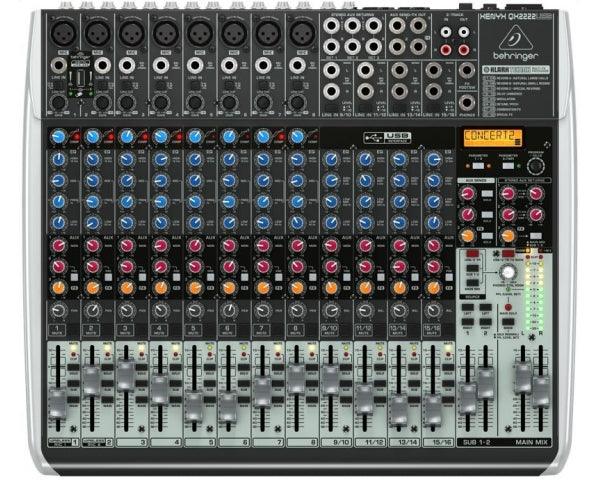Viewport: 600px width, 480px height.
Task: Click the channel 1 XLR mic input
Action: [64, 33]
